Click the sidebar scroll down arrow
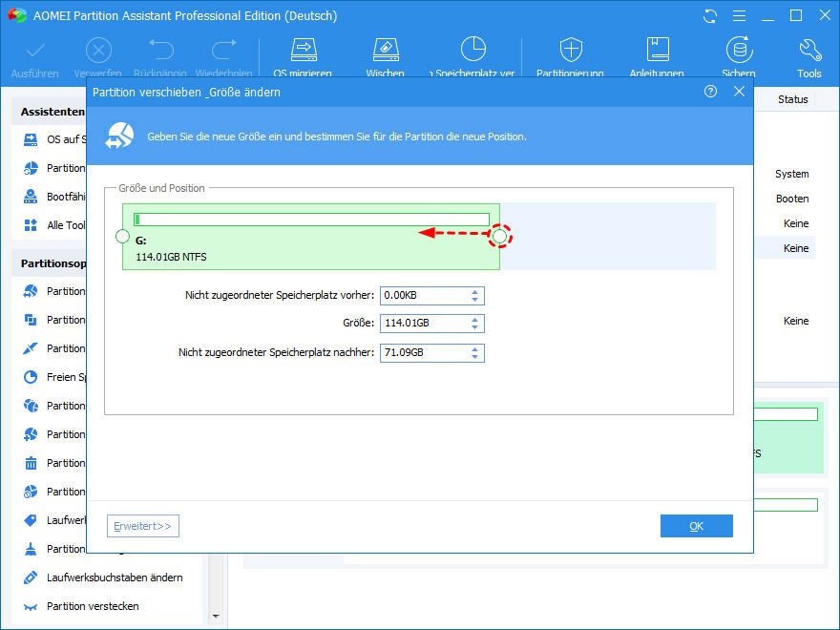The height and width of the screenshot is (630, 840). (x=216, y=617)
